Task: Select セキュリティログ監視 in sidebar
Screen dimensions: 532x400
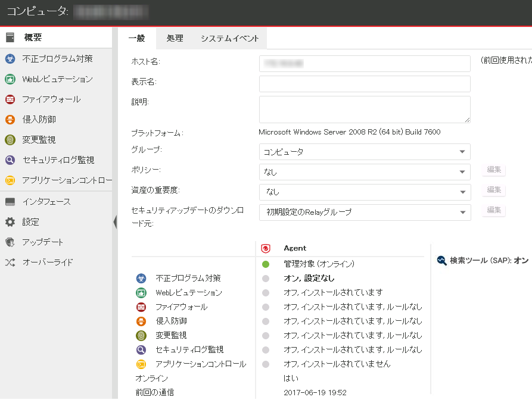Action: [x=58, y=160]
